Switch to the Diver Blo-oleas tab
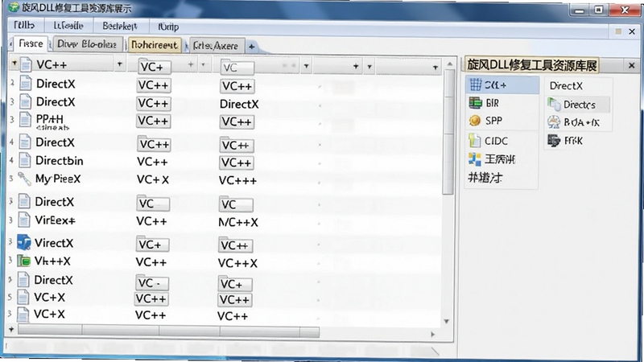 click(x=87, y=44)
